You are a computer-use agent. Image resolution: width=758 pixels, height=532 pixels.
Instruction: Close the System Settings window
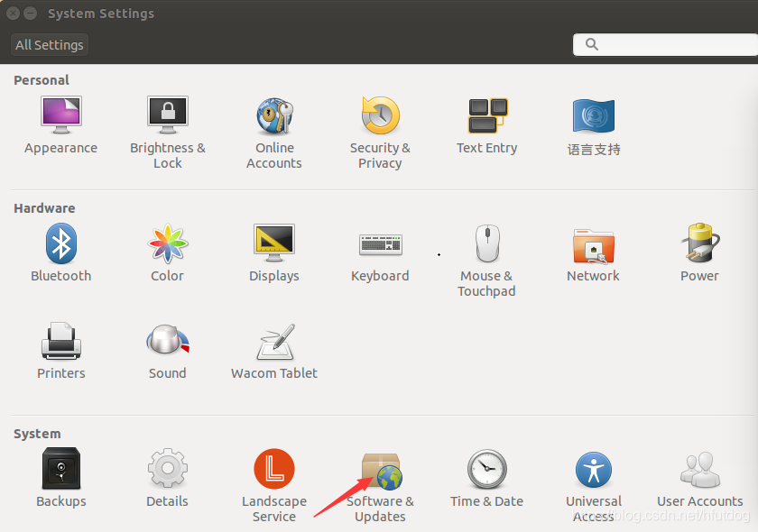pos(13,13)
